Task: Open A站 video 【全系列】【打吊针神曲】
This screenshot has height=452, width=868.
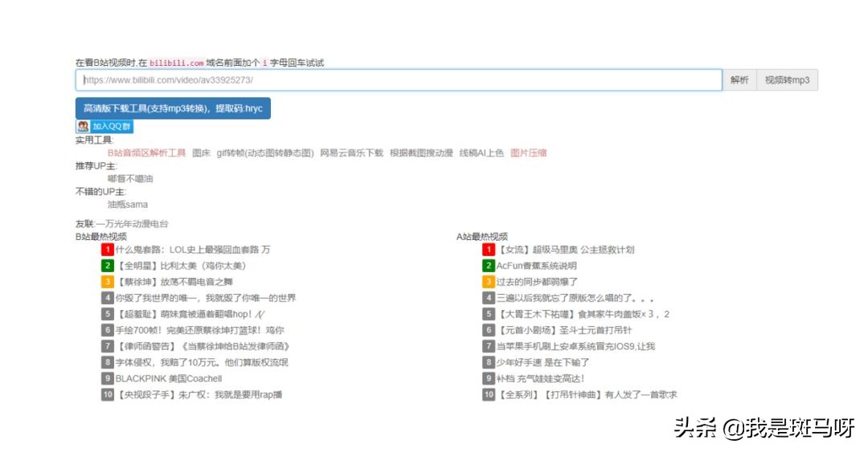Action: point(586,394)
